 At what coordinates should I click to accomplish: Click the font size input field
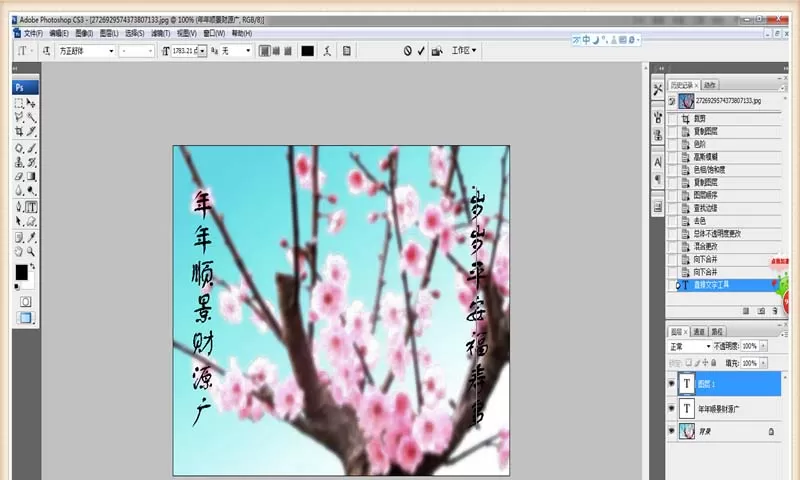pos(185,51)
